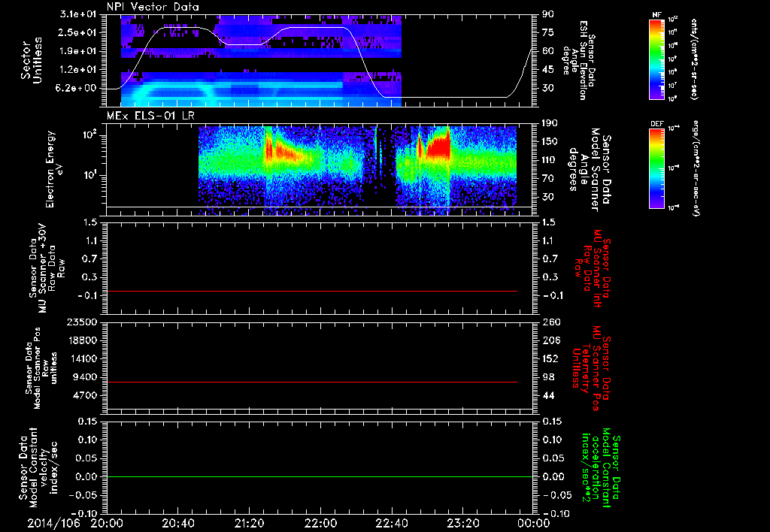Screen dimensions: 770x532
Task: Click the 90 degree elevation tick
Action: coord(548,14)
